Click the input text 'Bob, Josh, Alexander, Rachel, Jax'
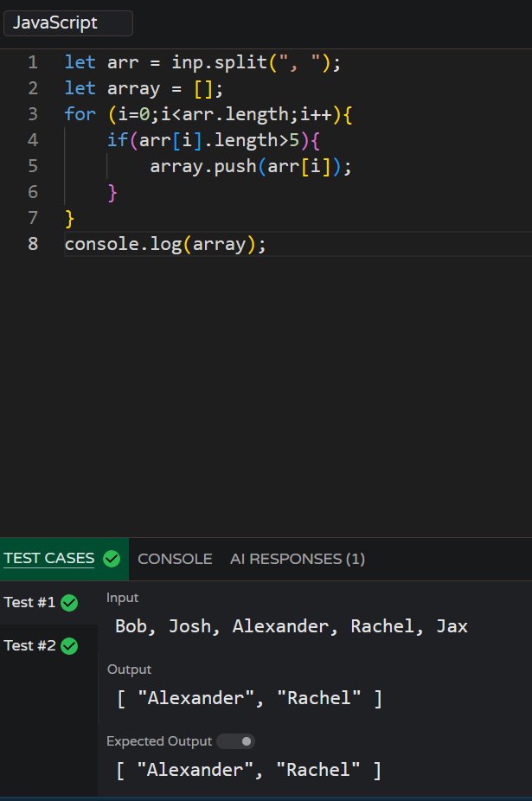This screenshot has height=801, width=532. (292, 626)
